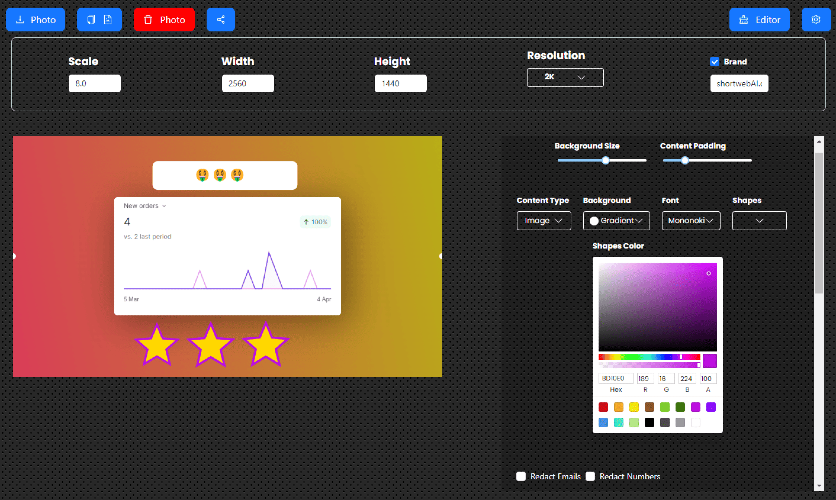
Task: Click the save file icon in the toolbar
Action: [108, 20]
